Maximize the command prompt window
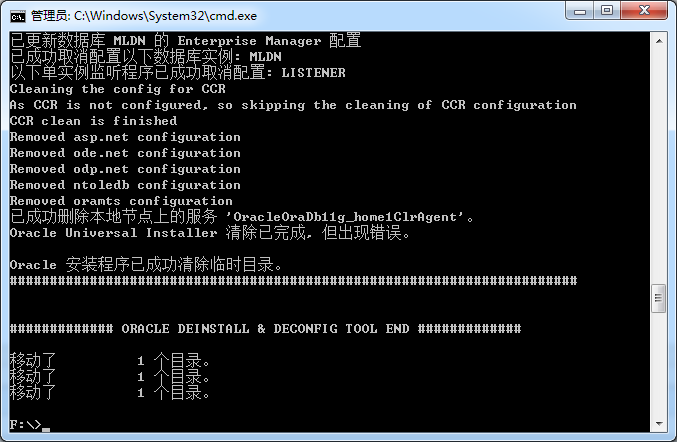The width and height of the screenshot is (677, 442). (x=607, y=12)
